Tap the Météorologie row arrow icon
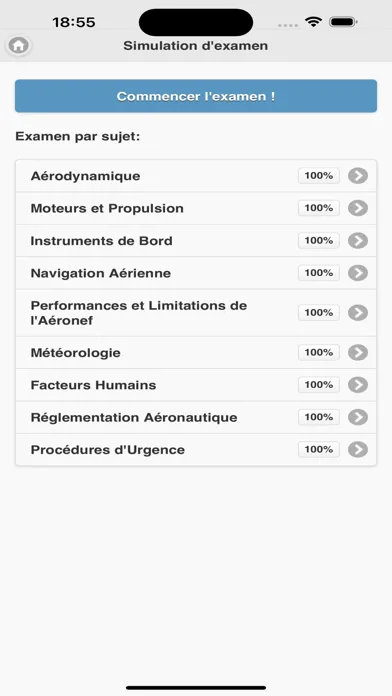 pos(358,352)
